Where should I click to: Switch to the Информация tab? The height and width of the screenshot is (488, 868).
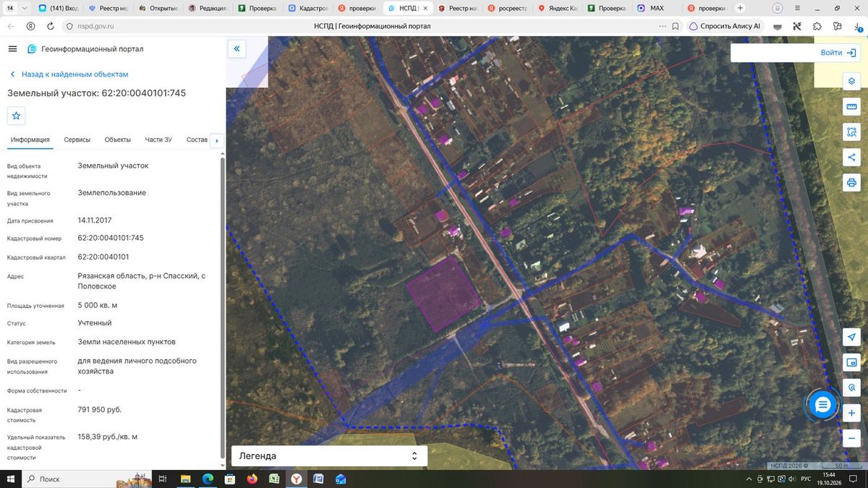click(x=30, y=140)
